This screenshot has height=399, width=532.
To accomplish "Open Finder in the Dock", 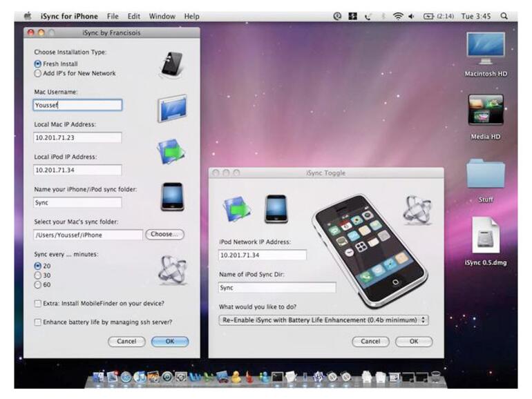I will click(x=98, y=378).
